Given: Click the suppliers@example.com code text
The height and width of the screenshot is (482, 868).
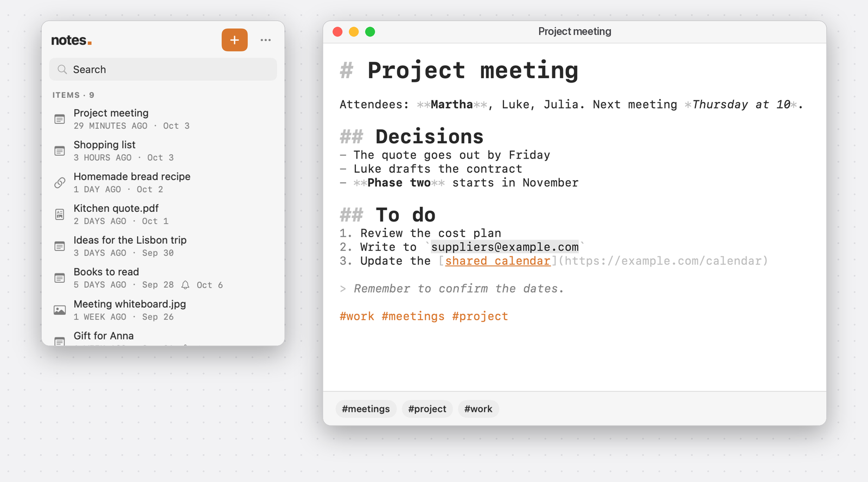Looking at the screenshot, I should pos(505,247).
